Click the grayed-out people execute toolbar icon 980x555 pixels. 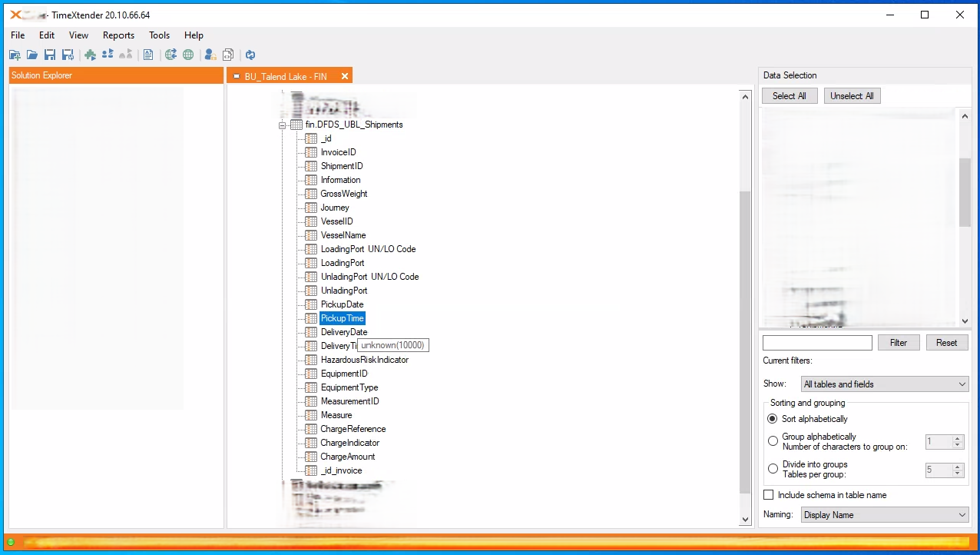(126, 55)
